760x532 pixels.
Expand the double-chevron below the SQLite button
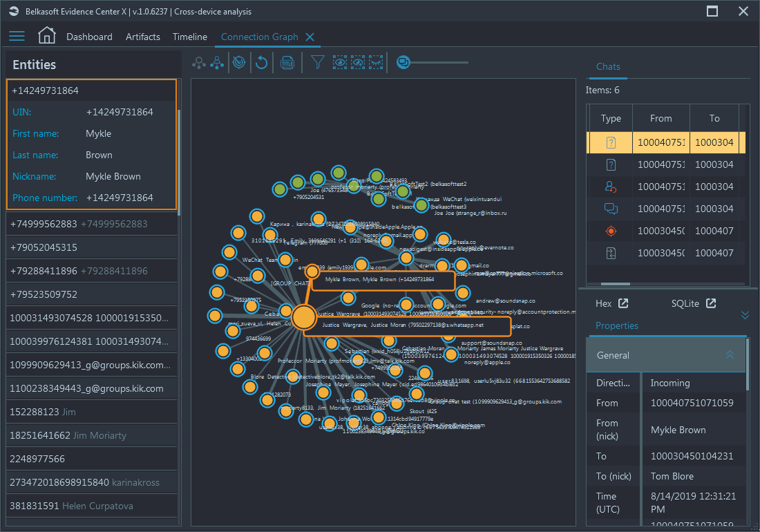745,315
